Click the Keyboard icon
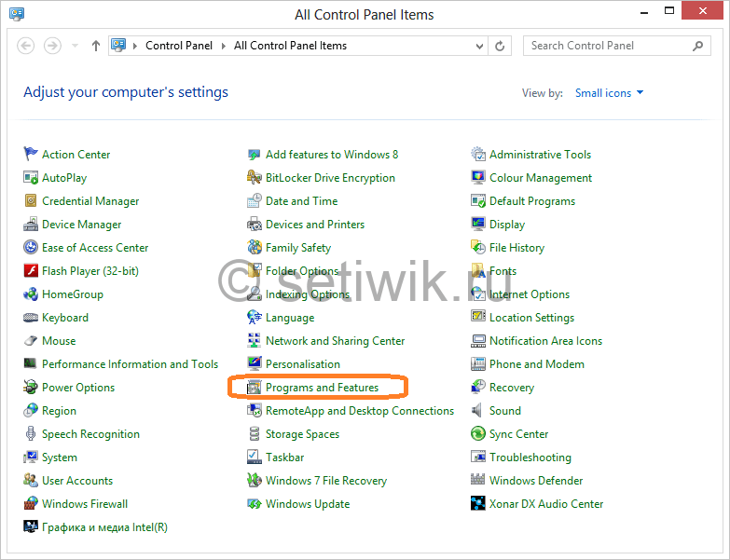The image size is (730, 560). (x=31, y=317)
